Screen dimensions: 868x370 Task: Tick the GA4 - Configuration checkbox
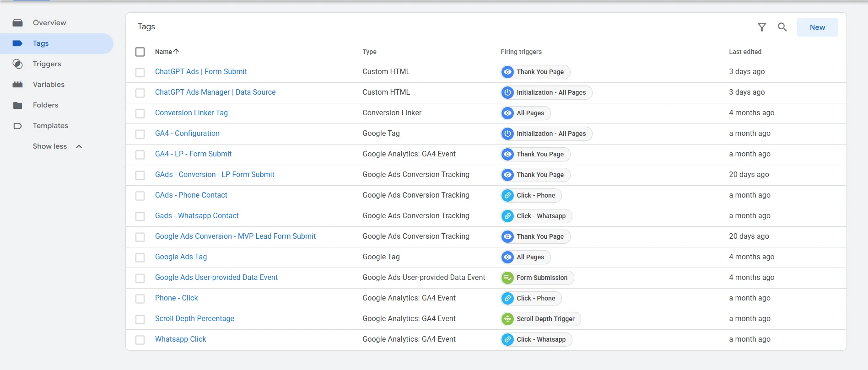pos(140,134)
